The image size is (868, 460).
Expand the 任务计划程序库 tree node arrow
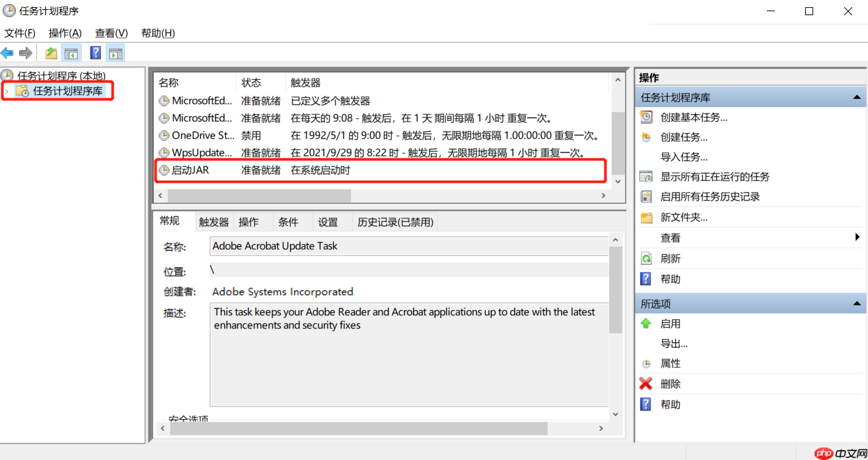point(7,92)
